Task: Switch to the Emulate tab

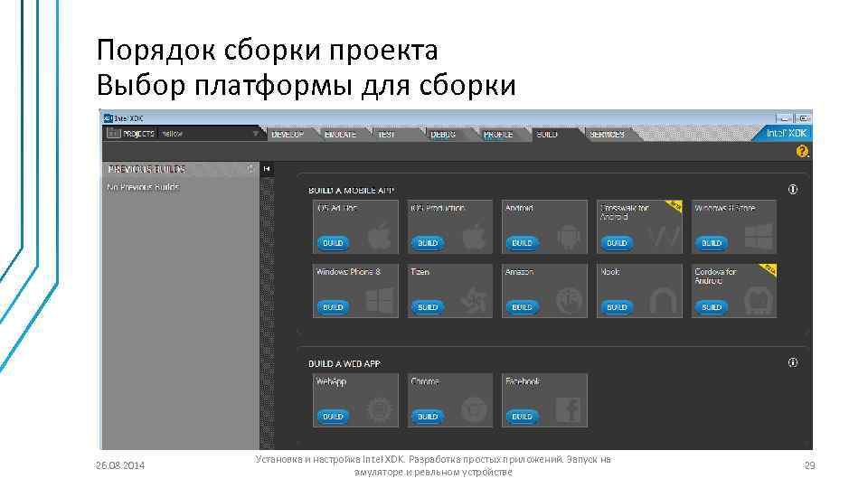Action: click(341, 134)
